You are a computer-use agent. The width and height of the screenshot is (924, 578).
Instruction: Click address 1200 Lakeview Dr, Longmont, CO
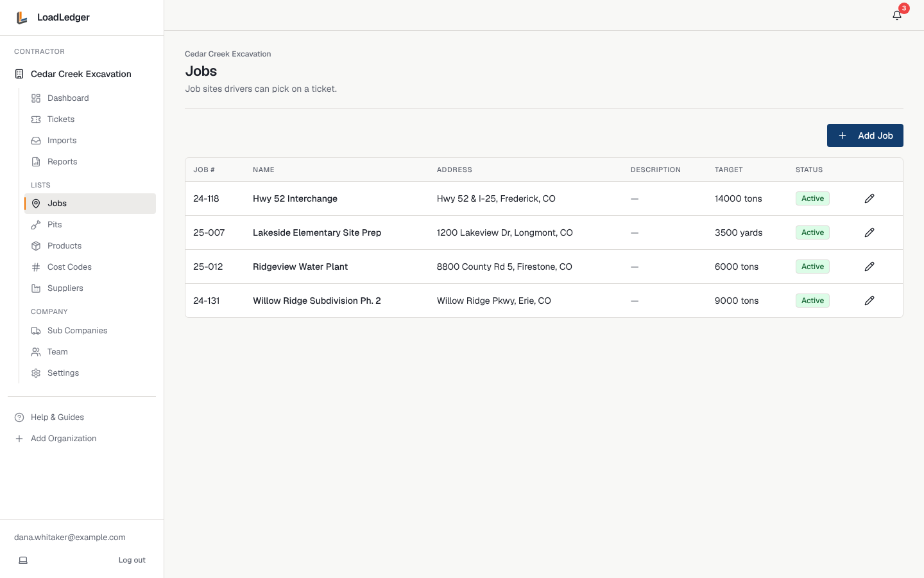[505, 232]
